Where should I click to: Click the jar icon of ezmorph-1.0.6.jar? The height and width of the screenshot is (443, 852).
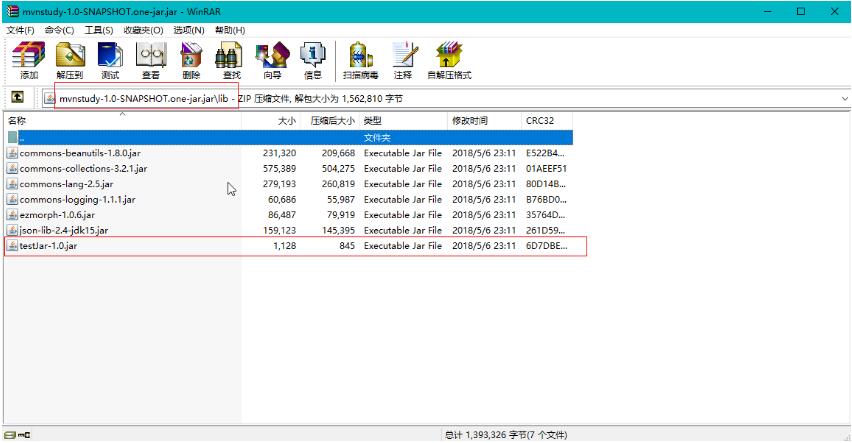[x=12, y=215]
